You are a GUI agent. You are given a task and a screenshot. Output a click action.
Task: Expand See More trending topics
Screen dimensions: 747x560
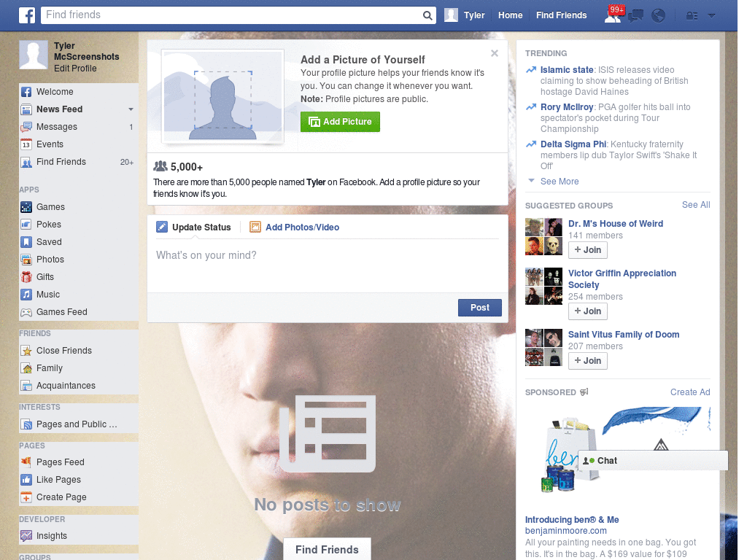[x=560, y=182]
